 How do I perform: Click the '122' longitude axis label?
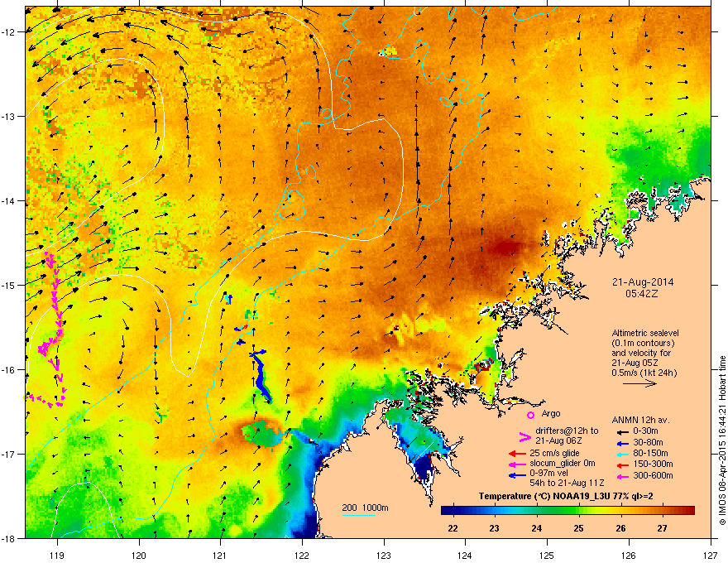[302, 555]
